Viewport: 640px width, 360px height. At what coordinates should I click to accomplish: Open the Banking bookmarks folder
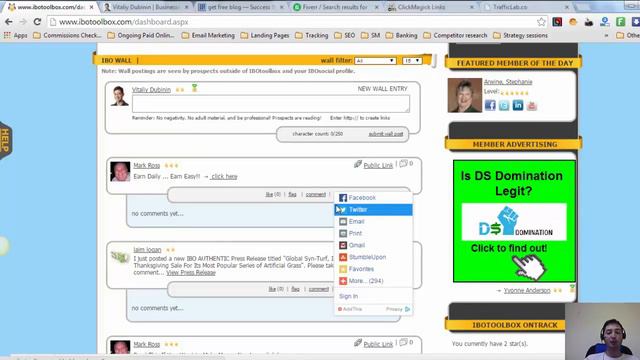point(402,36)
